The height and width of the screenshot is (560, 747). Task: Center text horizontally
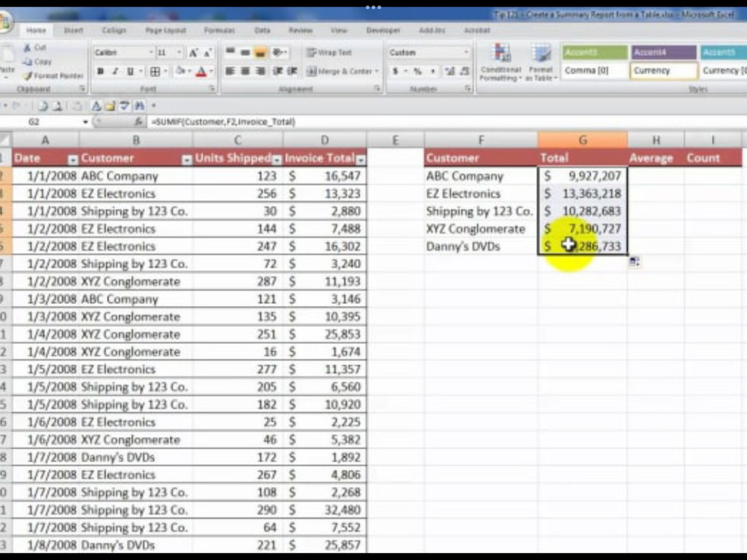pyautogui.click(x=245, y=71)
